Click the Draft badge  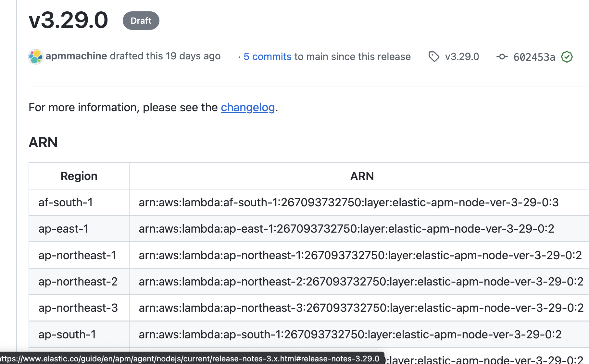tap(141, 21)
